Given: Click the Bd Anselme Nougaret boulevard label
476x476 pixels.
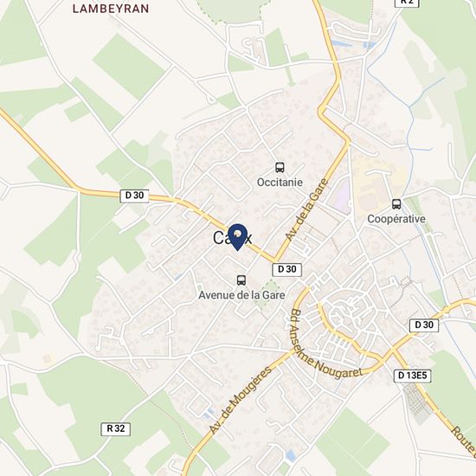Looking at the screenshot, I should click(x=323, y=348).
